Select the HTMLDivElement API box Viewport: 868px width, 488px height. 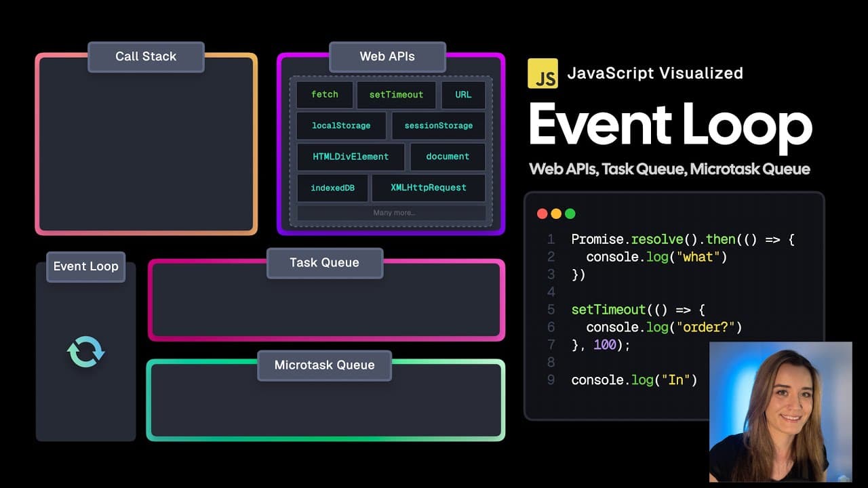[351, 157]
